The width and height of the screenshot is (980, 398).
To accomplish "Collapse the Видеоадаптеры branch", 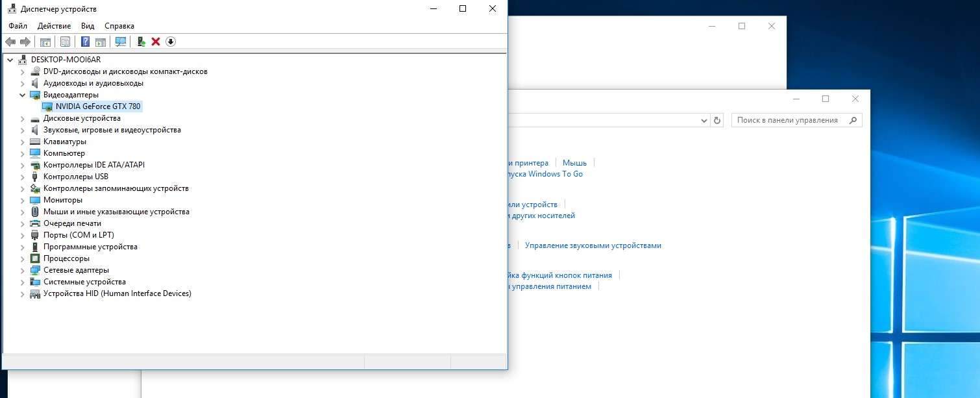I will [22, 95].
